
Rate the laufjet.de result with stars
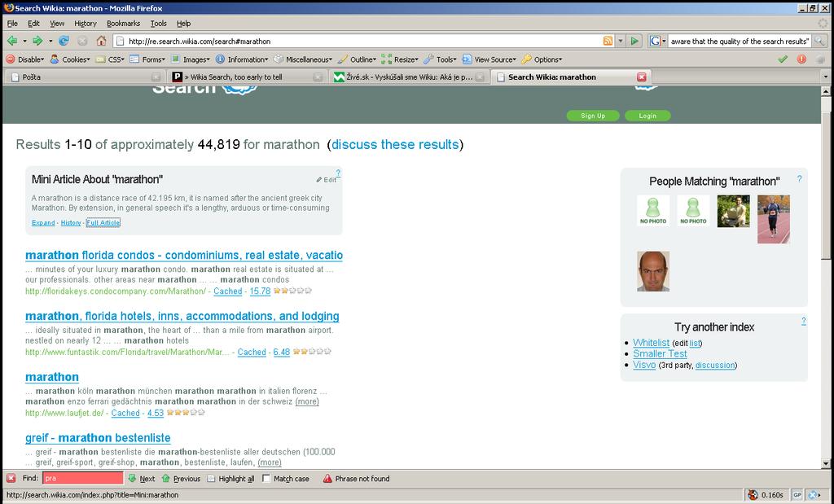click(x=186, y=413)
